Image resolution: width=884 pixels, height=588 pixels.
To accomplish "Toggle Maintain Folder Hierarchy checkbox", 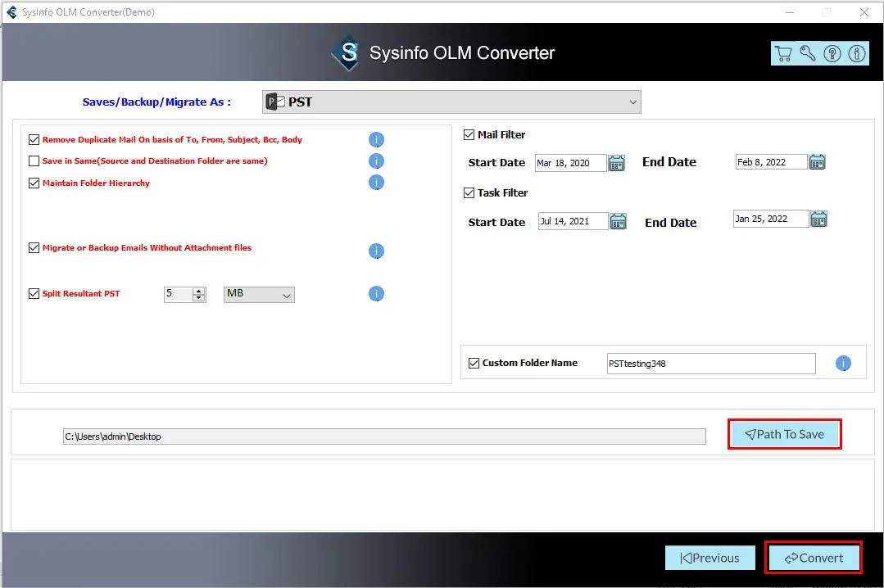I will pos(34,183).
